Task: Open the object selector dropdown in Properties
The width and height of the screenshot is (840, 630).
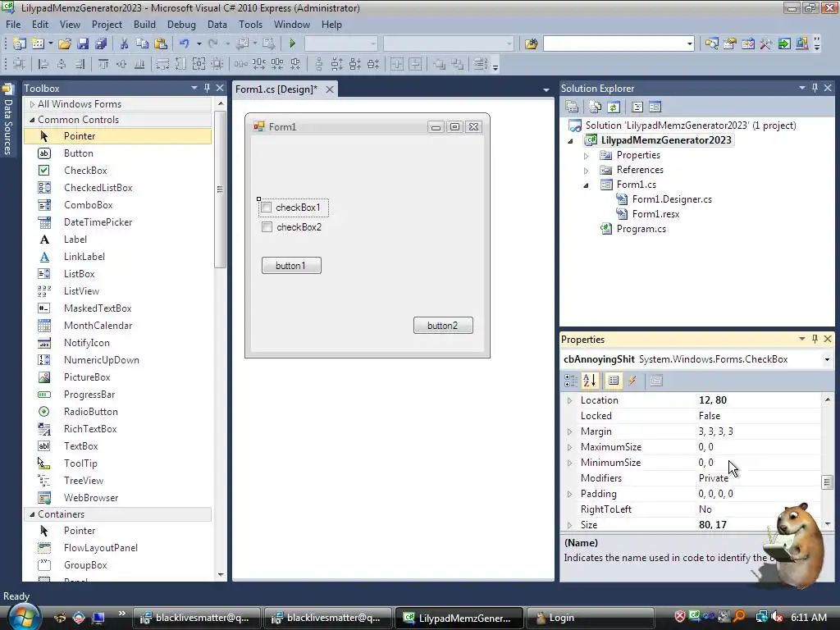Action: [x=827, y=359]
